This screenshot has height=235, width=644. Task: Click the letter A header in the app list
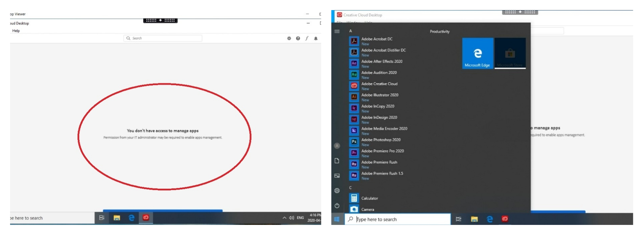[x=351, y=31]
